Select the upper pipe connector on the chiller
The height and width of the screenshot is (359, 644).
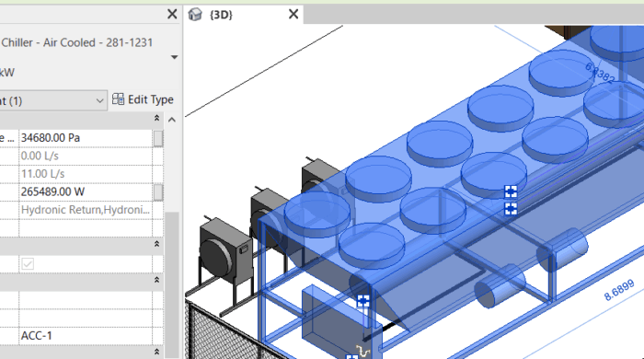click(x=511, y=191)
